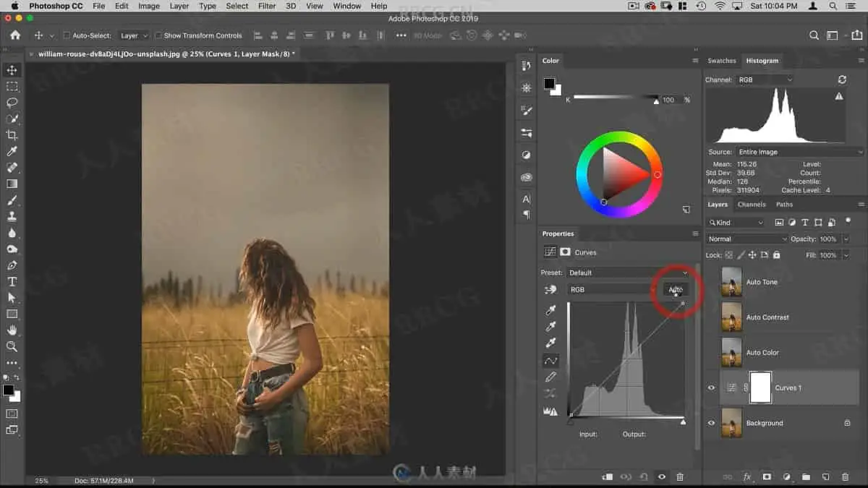Hide the Curves 1 layer
868x488 pixels.
pos(711,388)
